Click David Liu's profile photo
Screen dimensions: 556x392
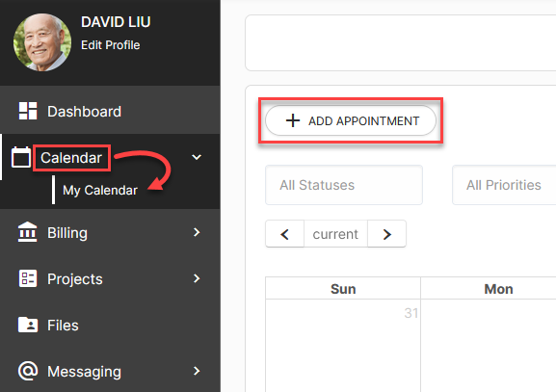tap(42, 42)
